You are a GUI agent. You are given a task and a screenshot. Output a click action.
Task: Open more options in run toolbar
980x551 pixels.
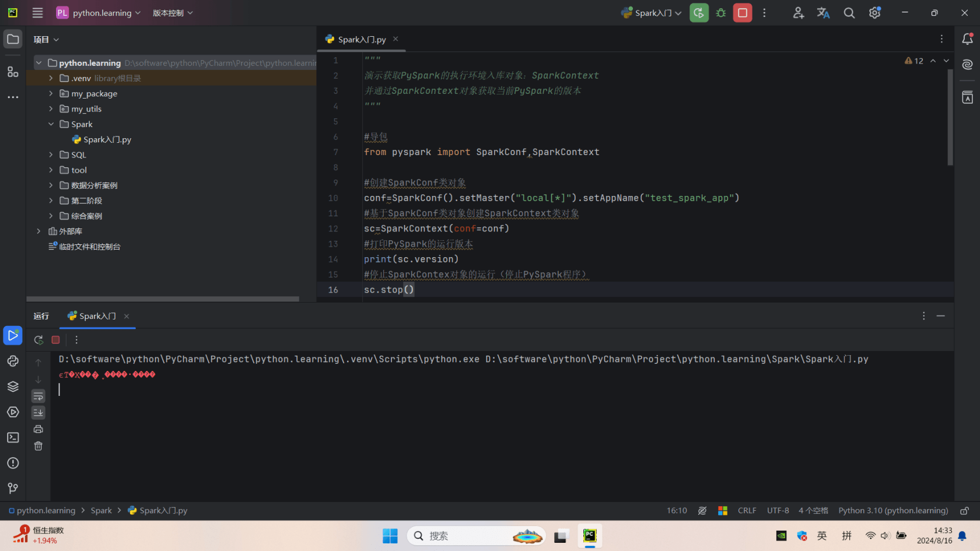pos(76,340)
